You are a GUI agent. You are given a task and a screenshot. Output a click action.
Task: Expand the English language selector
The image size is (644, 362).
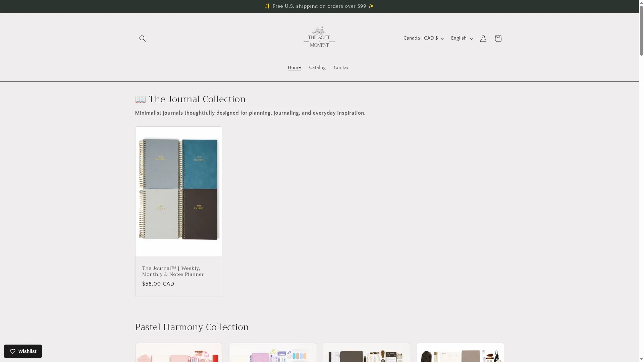[462, 38]
